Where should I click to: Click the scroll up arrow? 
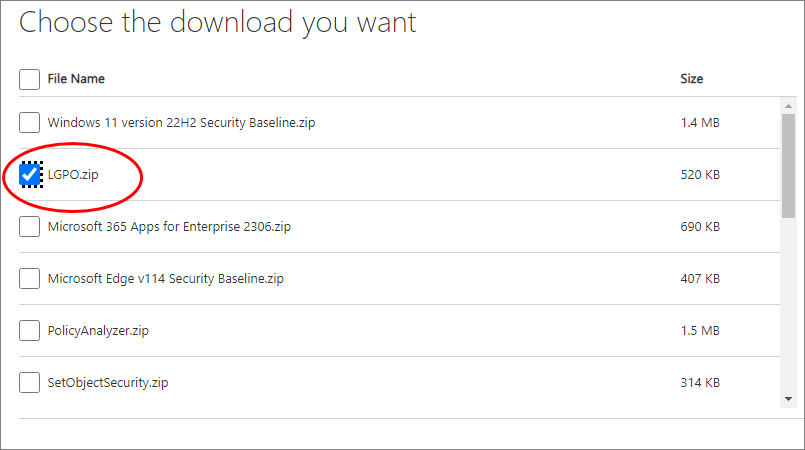pyautogui.click(x=788, y=106)
